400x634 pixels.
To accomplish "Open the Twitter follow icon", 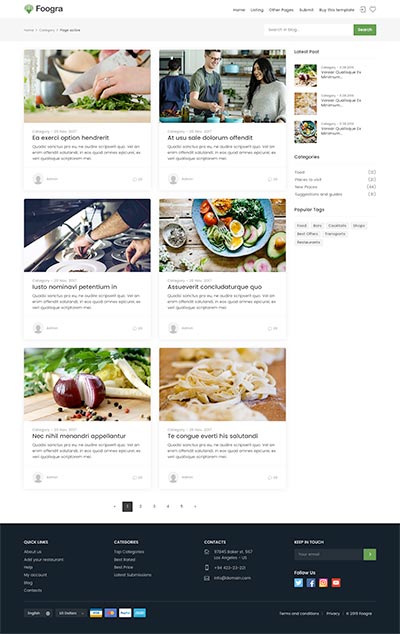I will (x=298, y=583).
